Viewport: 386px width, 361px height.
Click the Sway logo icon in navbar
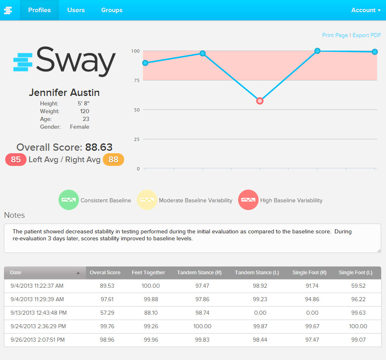pyautogui.click(x=8, y=10)
